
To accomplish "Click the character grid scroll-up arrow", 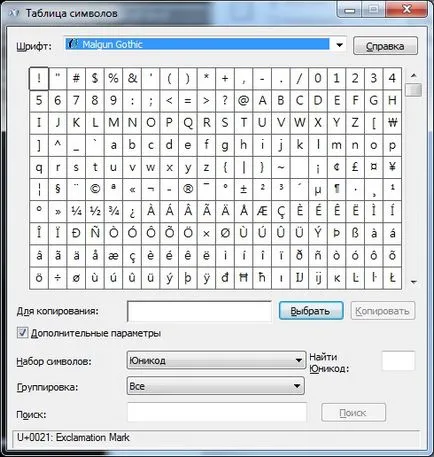I will (414, 76).
